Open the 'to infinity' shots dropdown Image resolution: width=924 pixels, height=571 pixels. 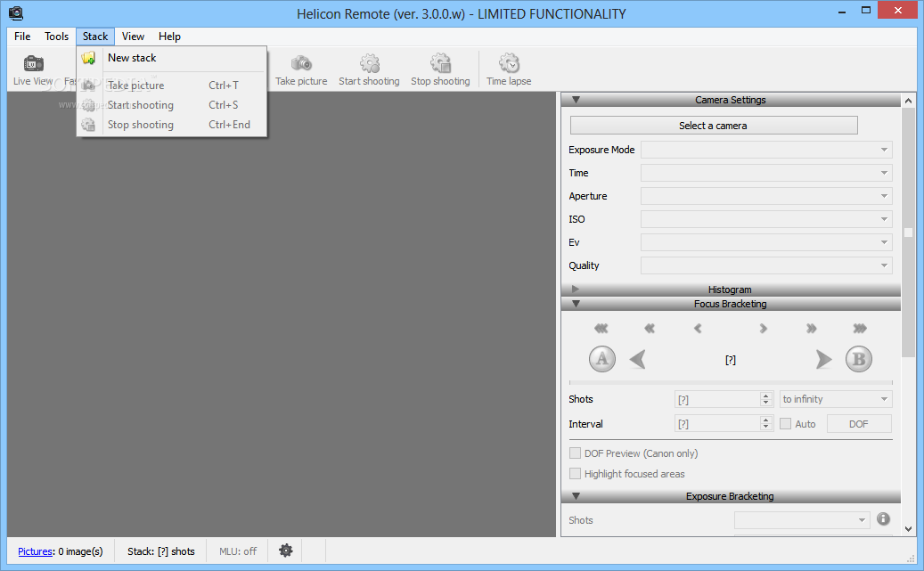click(836, 399)
